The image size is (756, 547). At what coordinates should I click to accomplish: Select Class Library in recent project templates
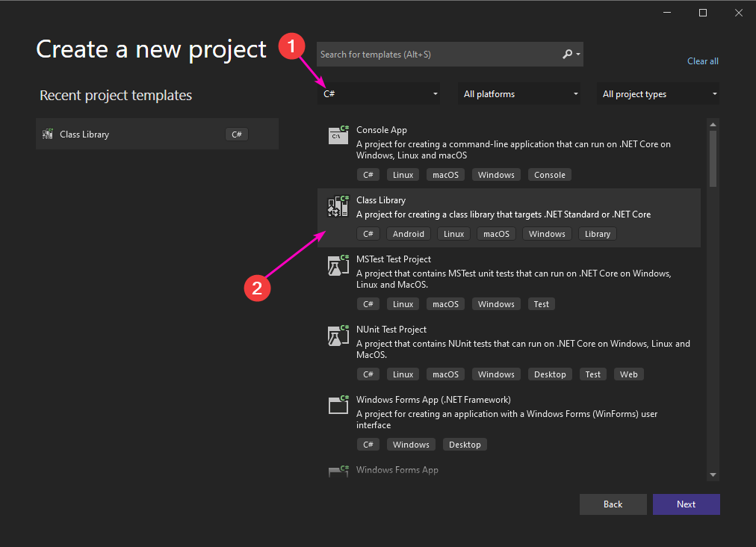coord(157,134)
